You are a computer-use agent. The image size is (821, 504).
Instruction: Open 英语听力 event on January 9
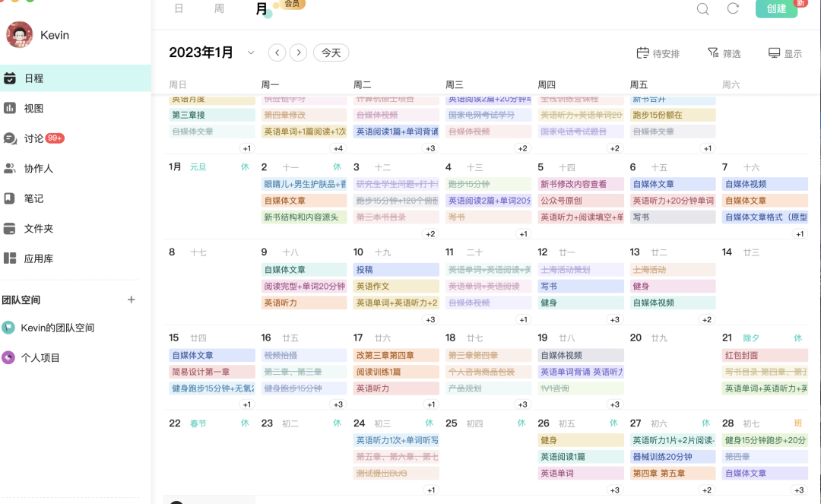(x=304, y=303)
